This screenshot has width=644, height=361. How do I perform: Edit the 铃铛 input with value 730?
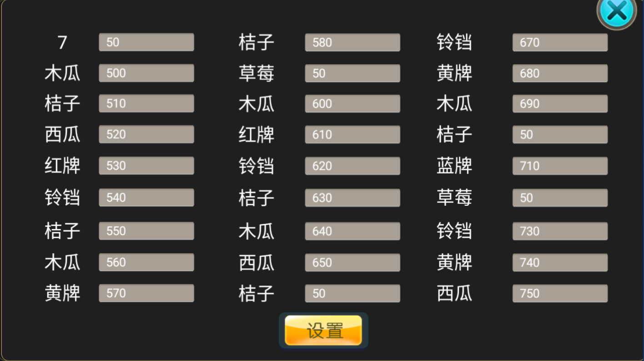tap(560, 231)
